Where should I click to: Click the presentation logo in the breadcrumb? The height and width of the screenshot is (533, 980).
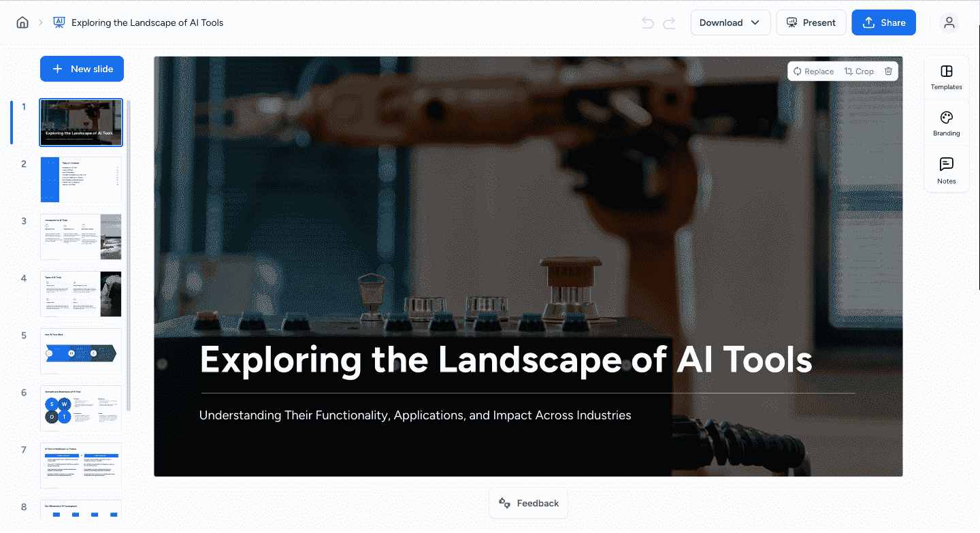(x=59, y=22)
